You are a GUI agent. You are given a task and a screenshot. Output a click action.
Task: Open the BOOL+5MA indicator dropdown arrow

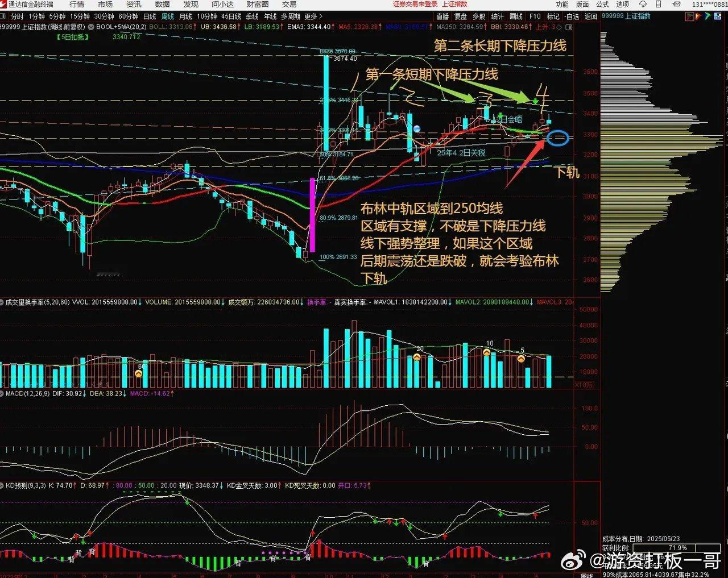91,27
